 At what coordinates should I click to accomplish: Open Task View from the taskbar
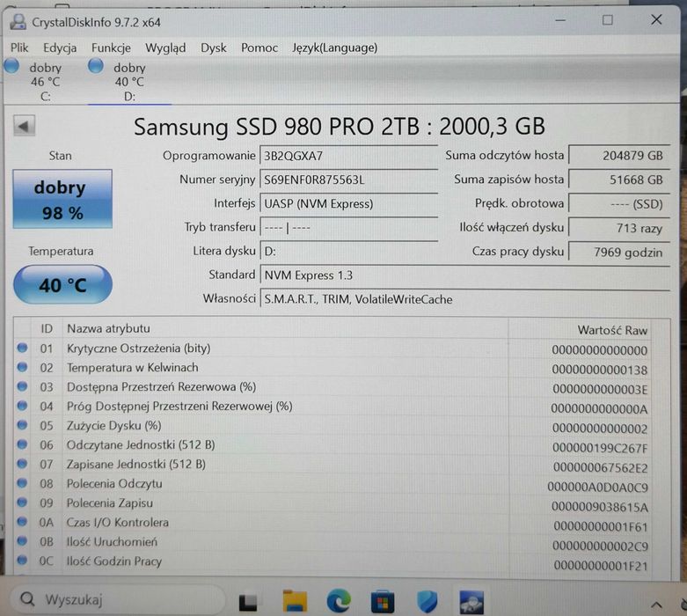[248, 602]
